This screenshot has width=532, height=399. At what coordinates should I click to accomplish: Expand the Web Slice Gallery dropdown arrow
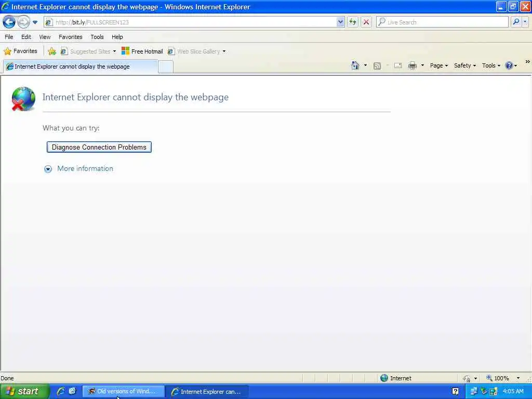click(224, 51)
